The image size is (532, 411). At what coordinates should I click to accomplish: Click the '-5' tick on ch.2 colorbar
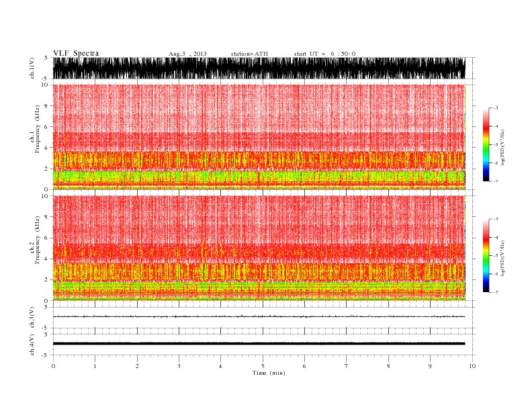pos(496,255)
